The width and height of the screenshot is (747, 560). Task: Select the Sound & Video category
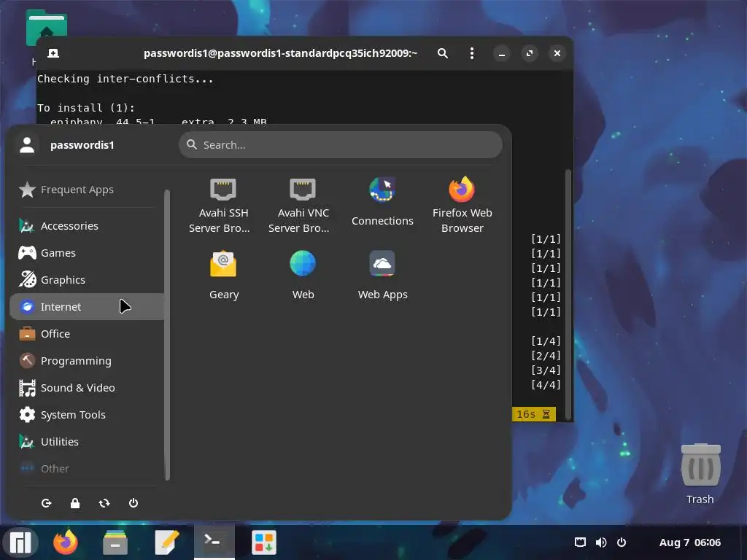[87, 388]
